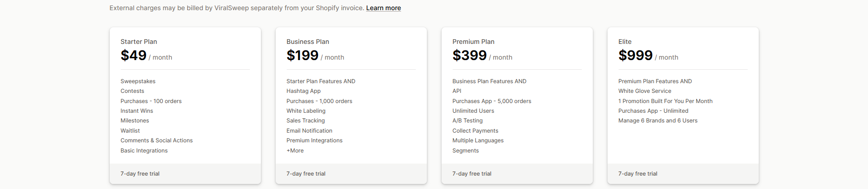Click Elite 7-day free trial footer

coord(638,174)
